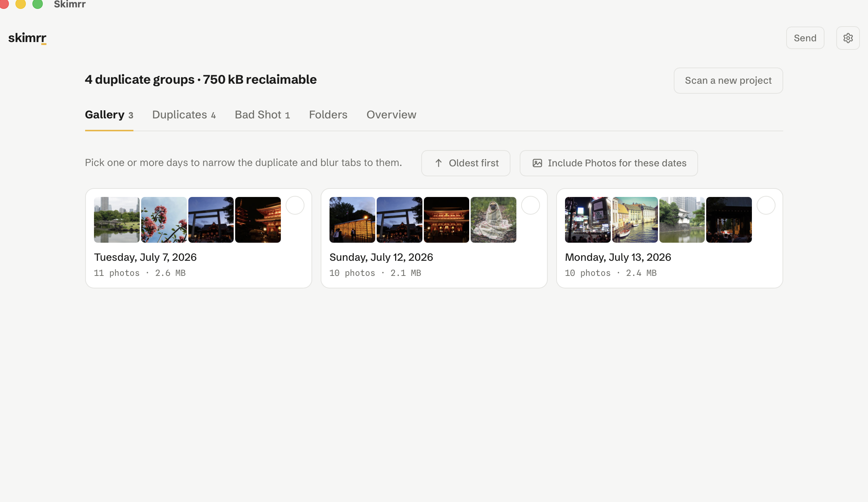Click the Tuesday, July 7, 2026 title

click(x=145, y=257)
